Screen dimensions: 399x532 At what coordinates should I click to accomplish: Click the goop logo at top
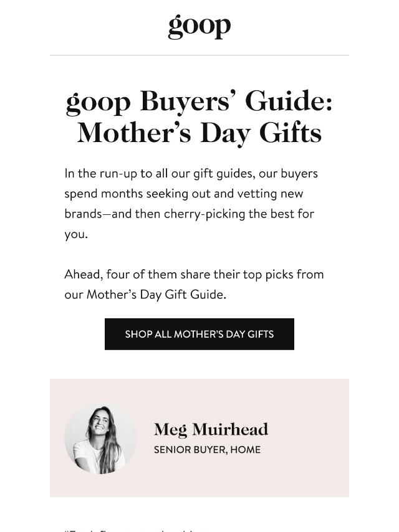tap(199, 26)
